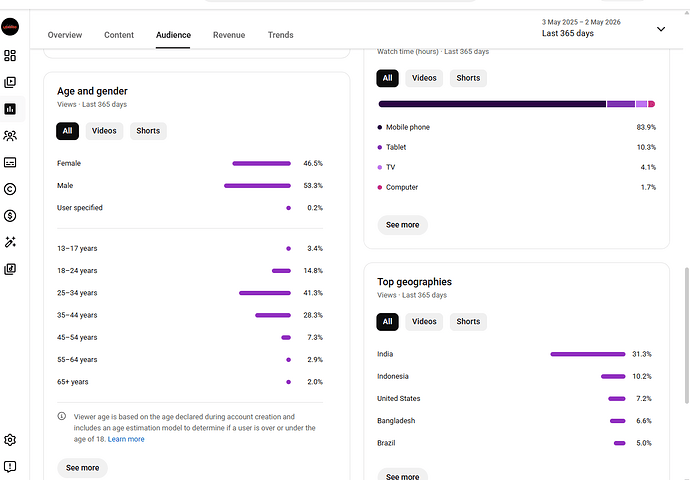This screenshot has width=690, height=480.
Task: Click the 45–54 years row
Action: [190, 337]
